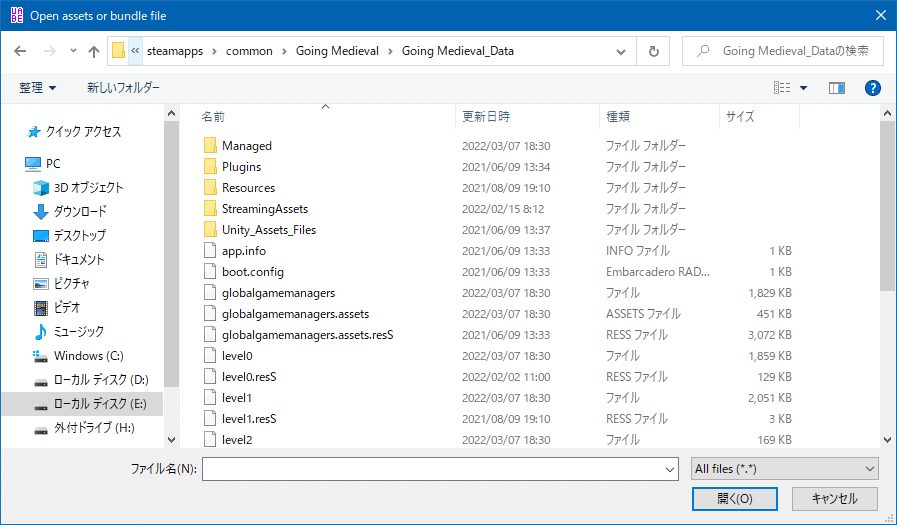Select the Windows (C:) drive icon
The image size is (897, 525).
coord(40,356)
